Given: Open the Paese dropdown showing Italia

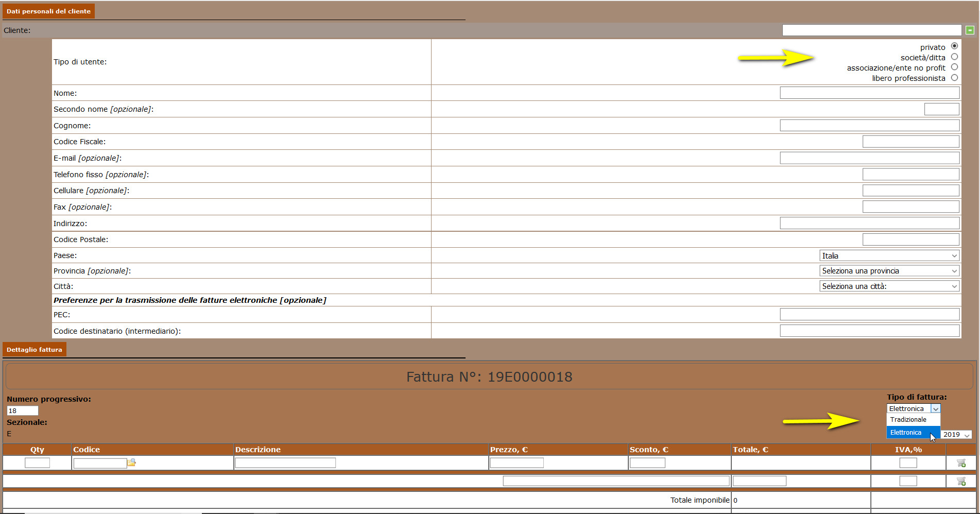Looking at the screenshot, I should tap(889, 256).
